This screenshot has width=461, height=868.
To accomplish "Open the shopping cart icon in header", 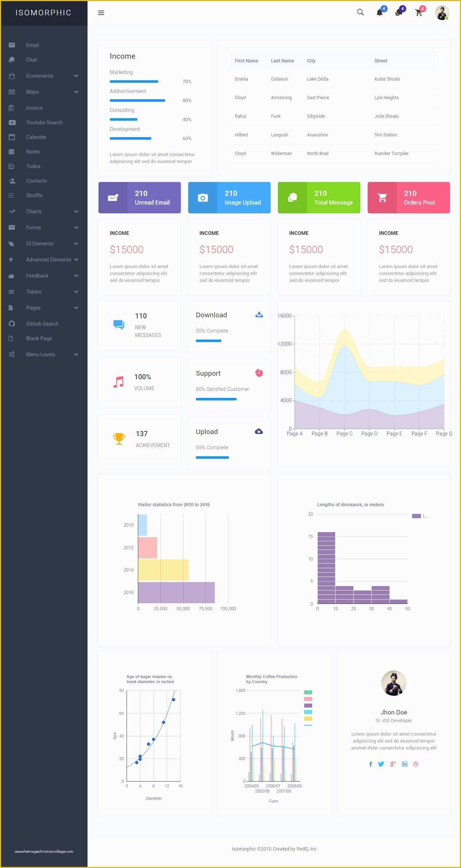I will 419,13.
